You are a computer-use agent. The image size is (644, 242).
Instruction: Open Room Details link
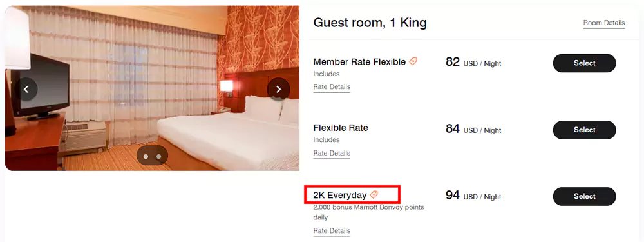point(604,23)
